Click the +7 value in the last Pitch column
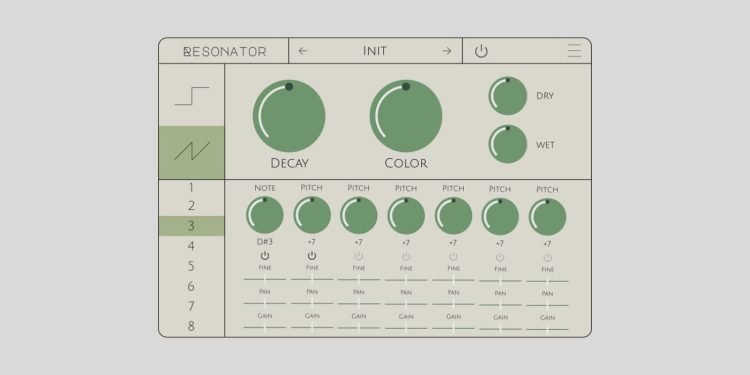 pos(547,244)
